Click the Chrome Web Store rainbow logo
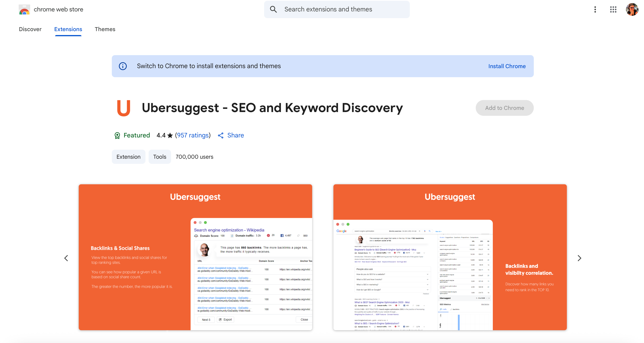This screenshot has height=343, width=644. tap(24, 9)
